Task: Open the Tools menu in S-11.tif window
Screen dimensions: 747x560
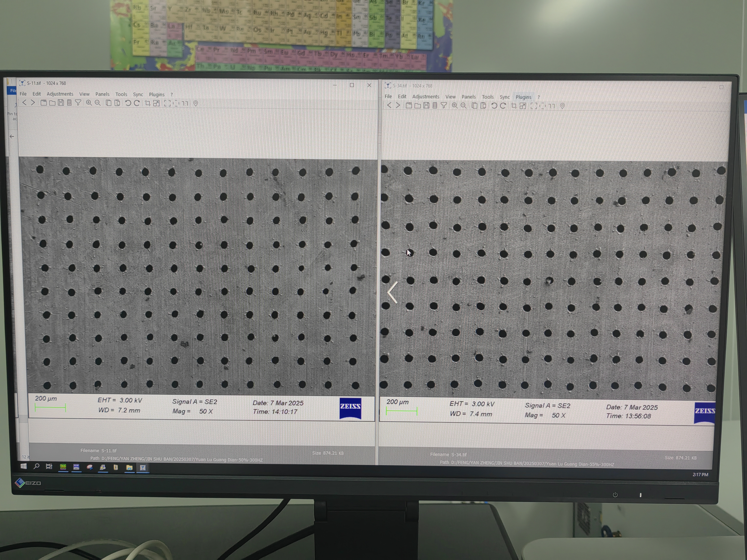Action: click(x=121, y=94)
